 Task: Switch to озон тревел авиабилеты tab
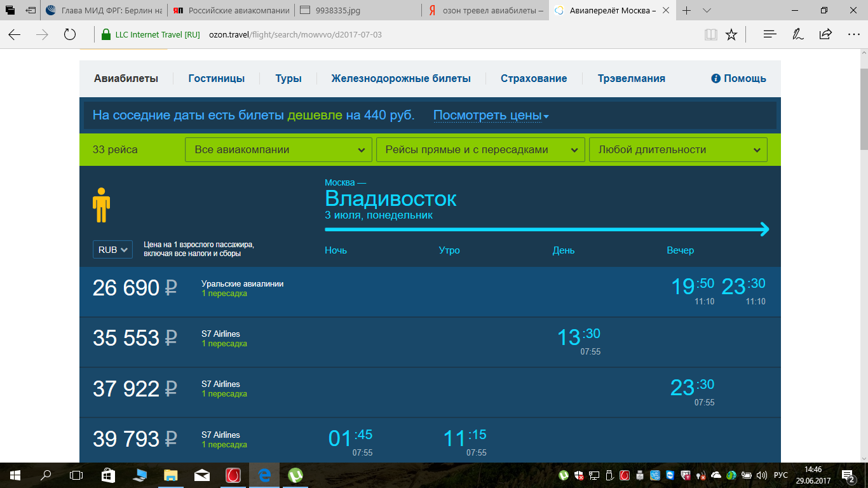click(485, 10)
